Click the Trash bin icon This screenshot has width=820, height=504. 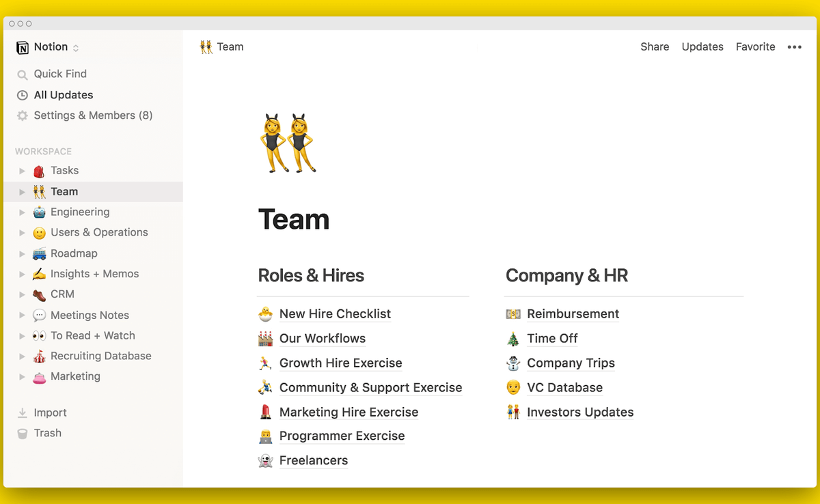[x=23, y=433]
